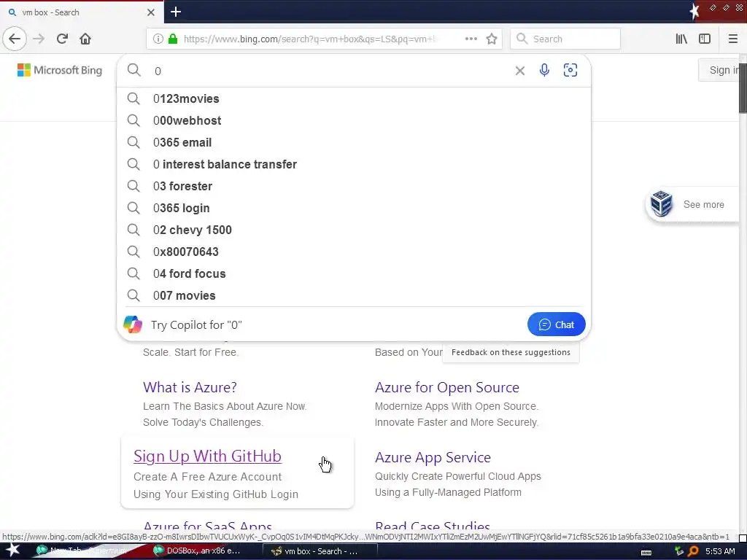Open the blue Chat button
747x560 pixels.
(556, 324)
